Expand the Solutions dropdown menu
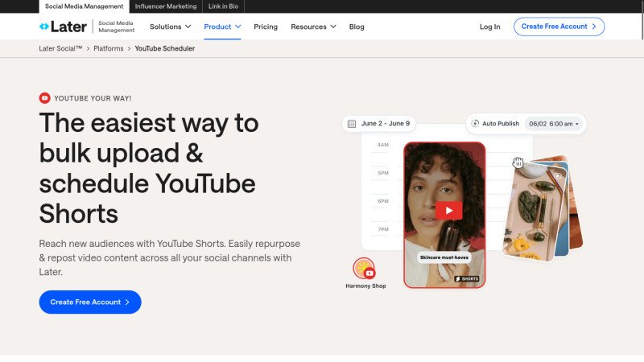Image resolution: width=644 pixels, height=362 pixels. tap(170, 27)
